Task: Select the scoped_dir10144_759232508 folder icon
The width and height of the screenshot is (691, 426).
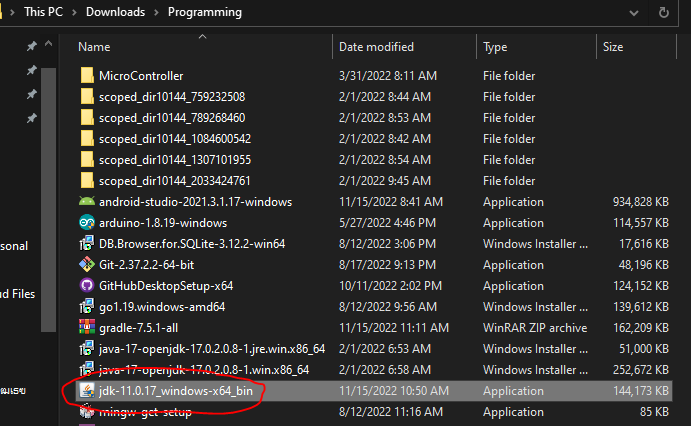Action: coord(87,96)
